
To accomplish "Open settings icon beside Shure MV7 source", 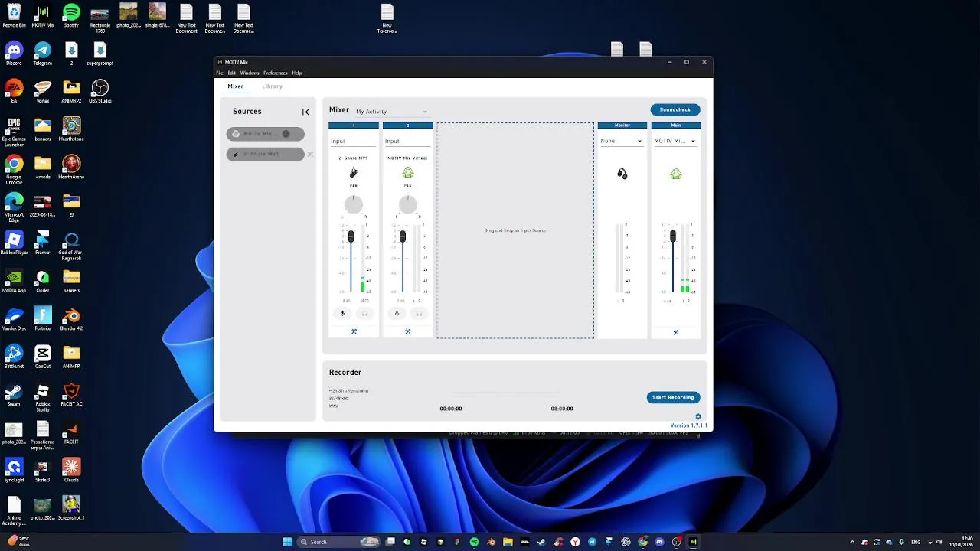I will (310, 155).
